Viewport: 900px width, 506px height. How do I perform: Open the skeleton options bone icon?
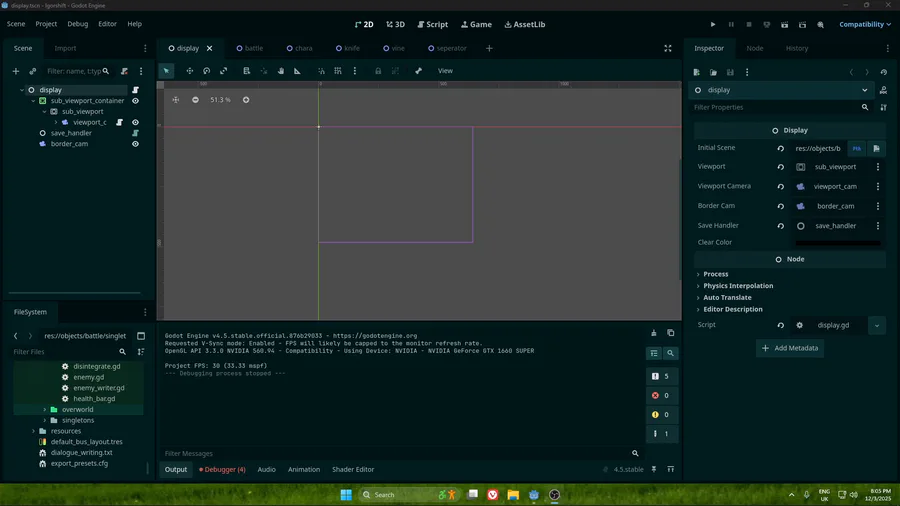coord(418,71)
